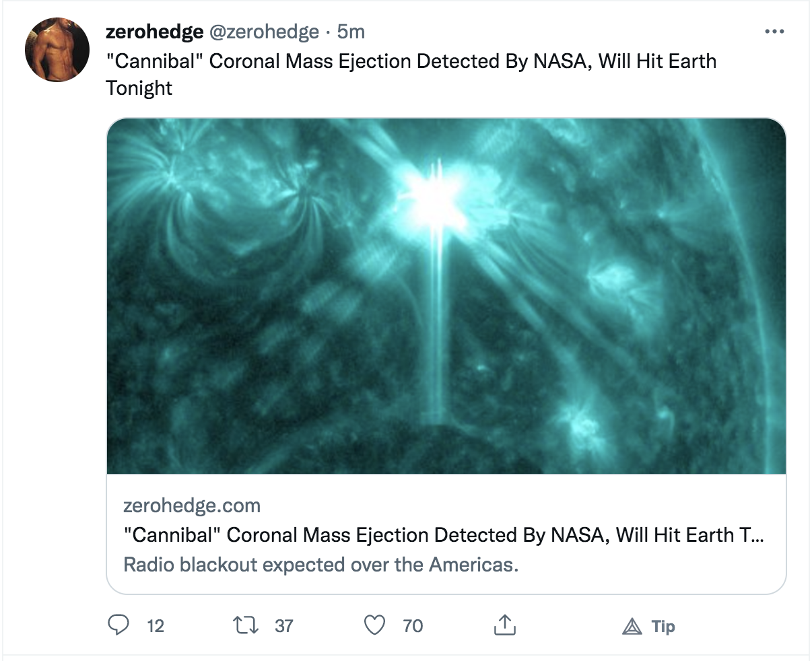The height and width of the screenshot is (661, 812).
Task: Open the 5m timestamp link
Action: point(351,32)
